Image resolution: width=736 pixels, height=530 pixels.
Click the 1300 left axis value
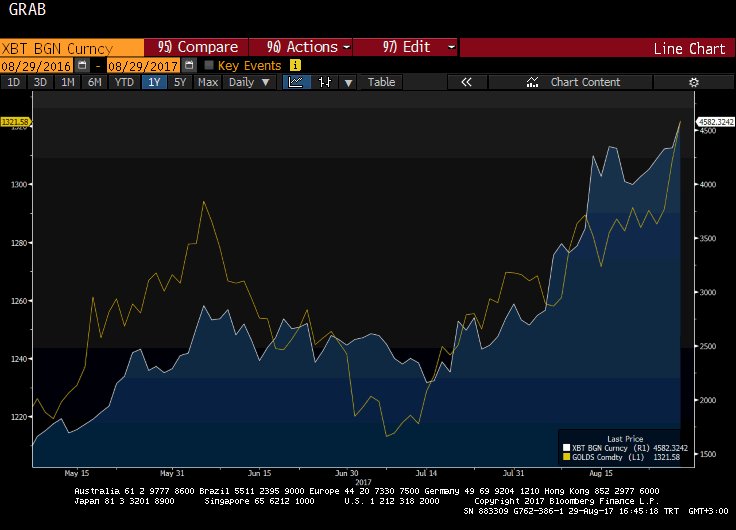click(x=19, y=184)
